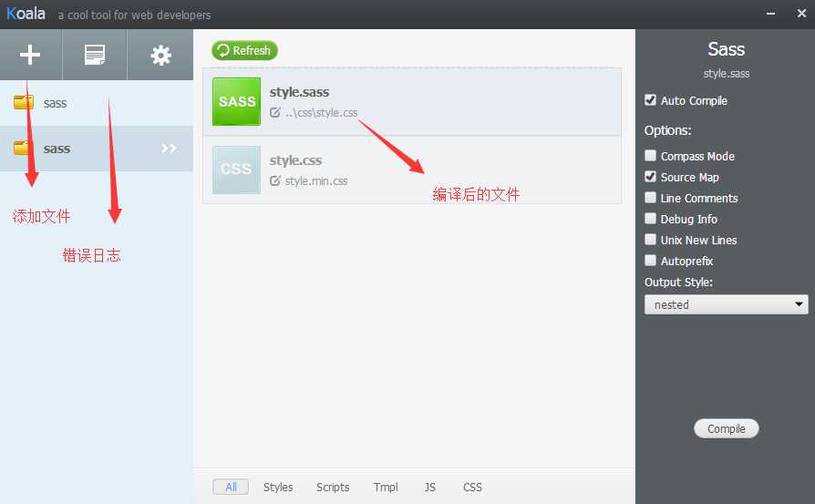The height and width of the screenshot is (504, 815).
Task: Expand the selected sass project chevrons
Action: (169, 148)
